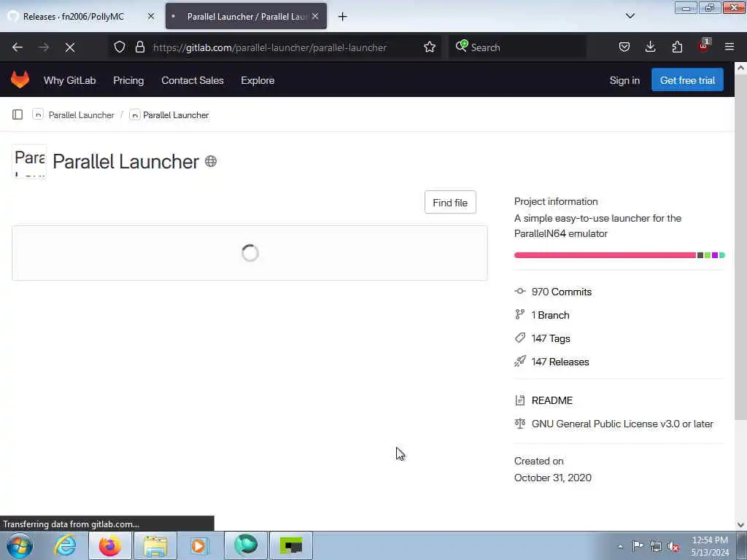The height and width of the screenshot is (560, 747).
Task: Open the File Explorer taskbar icon
Action: 155,545
